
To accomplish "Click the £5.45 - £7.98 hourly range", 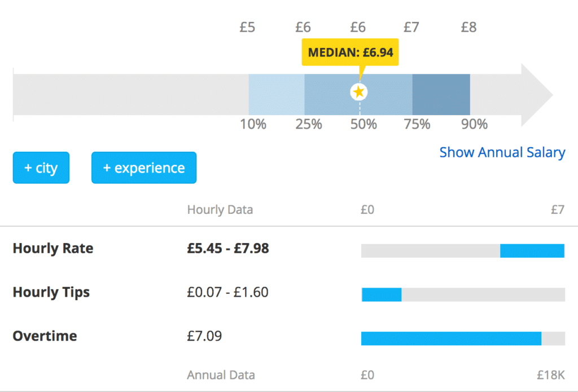I will (228, 249).
